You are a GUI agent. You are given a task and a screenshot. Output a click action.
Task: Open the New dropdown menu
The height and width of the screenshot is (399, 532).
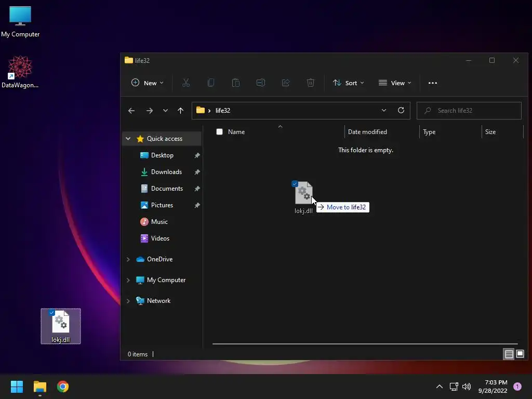[x=148, y=83]
